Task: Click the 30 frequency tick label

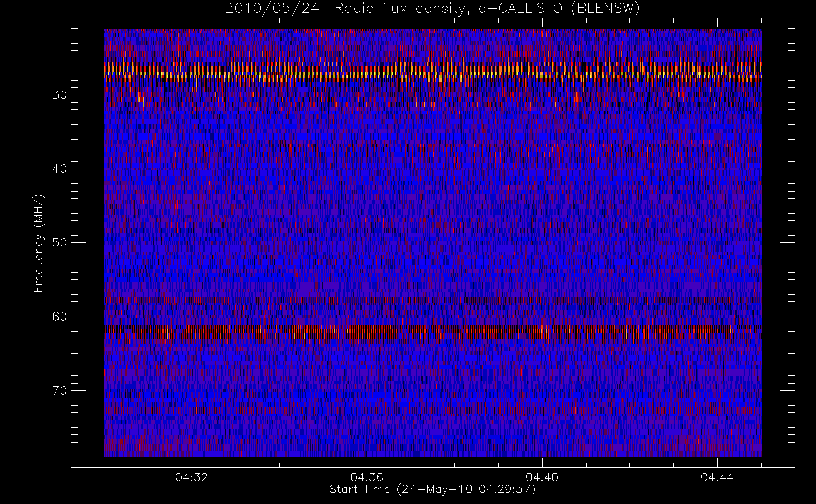Action: pyautogui.click(x=60, y=95)
